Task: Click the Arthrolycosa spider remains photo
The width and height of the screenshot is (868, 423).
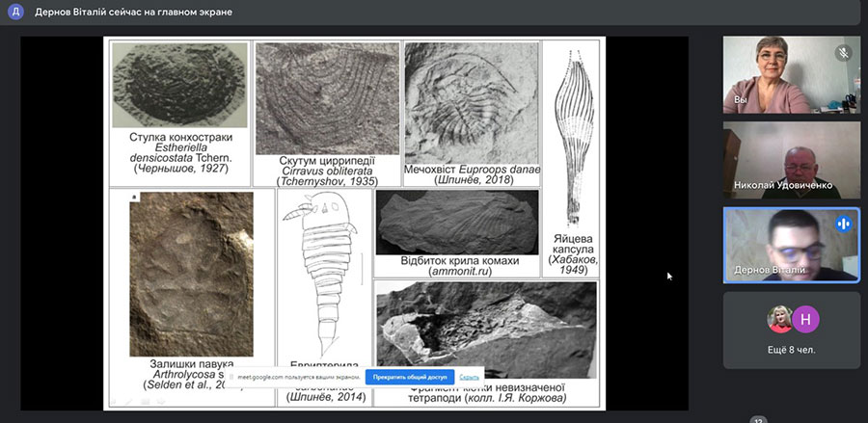Action: coord(191,273)
